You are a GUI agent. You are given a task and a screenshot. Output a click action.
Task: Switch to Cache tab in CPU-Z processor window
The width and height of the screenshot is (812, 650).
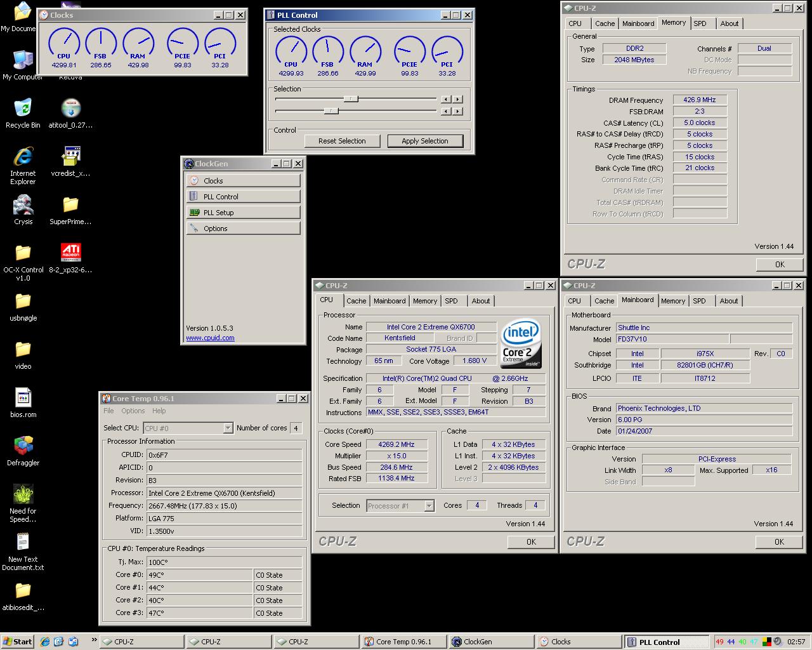356,301
